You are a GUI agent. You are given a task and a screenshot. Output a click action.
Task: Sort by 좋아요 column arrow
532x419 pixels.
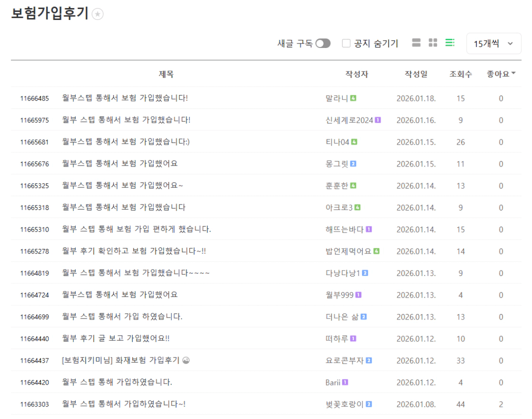click(513, 73)
